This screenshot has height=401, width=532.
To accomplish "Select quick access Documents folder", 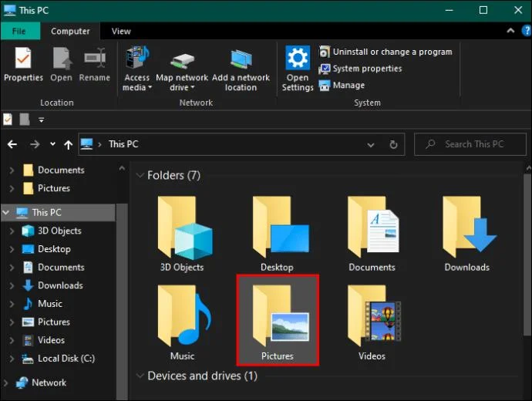I will [x=54, y=170].
